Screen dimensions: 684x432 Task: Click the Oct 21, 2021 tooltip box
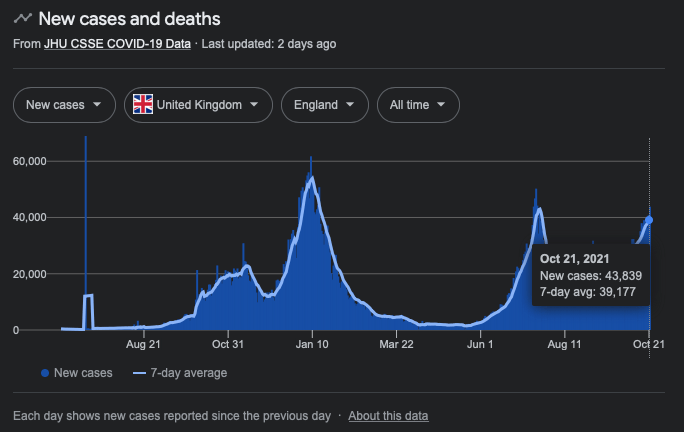tap(591, 275)
